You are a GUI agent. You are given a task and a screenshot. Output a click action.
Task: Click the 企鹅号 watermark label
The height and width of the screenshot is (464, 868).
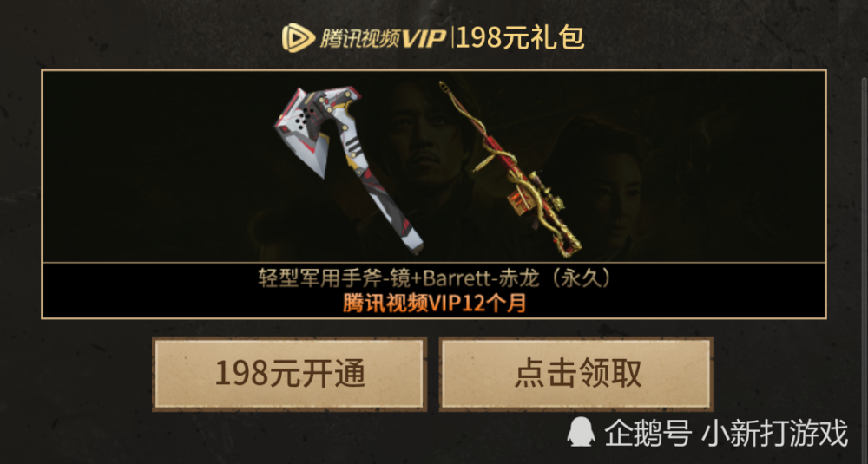648,433
